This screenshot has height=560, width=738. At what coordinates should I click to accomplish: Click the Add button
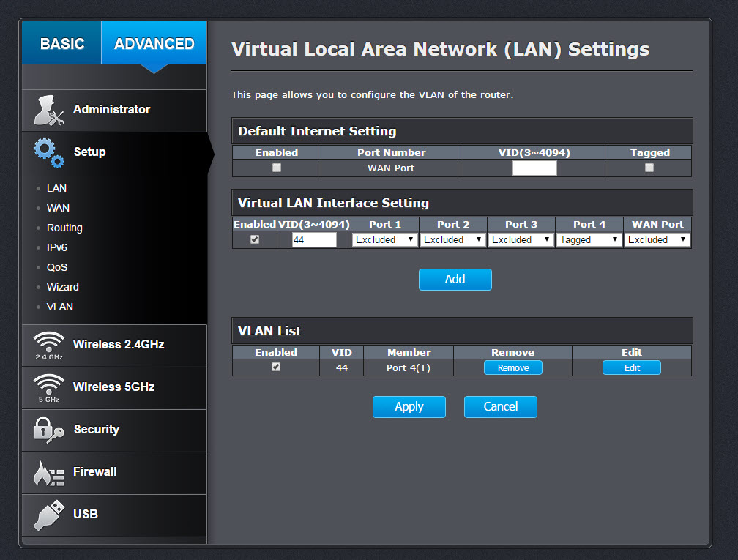coord(455,279)
